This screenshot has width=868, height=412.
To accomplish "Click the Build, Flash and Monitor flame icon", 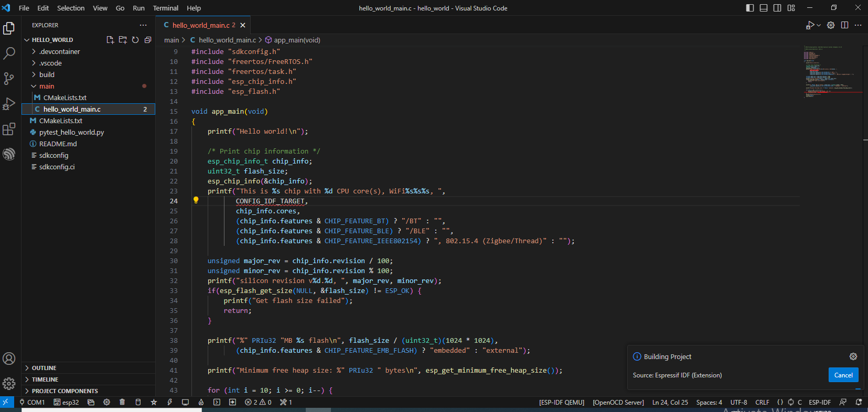I will click(x=201, y=402).
